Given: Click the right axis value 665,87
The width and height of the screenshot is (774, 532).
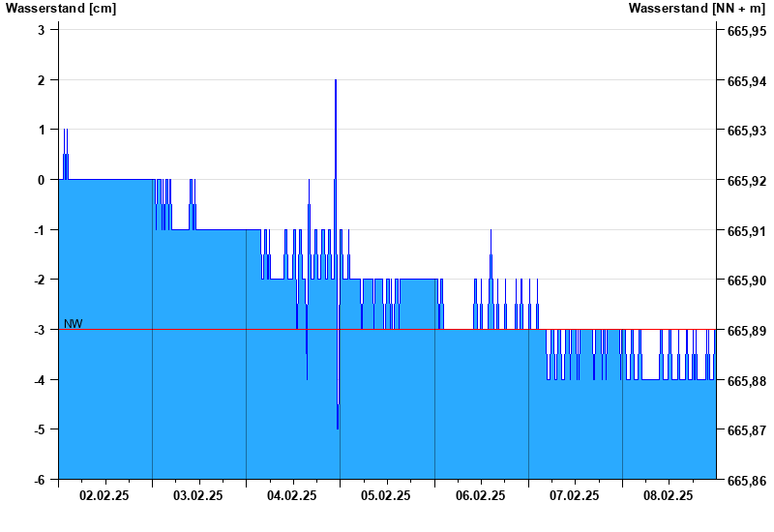Looking at the screenshot, I should 747,430.
